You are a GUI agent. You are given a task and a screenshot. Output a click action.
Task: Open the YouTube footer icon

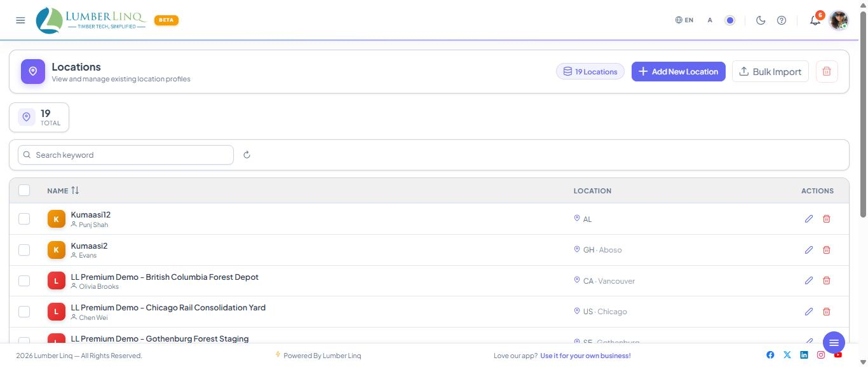point(838,355)
